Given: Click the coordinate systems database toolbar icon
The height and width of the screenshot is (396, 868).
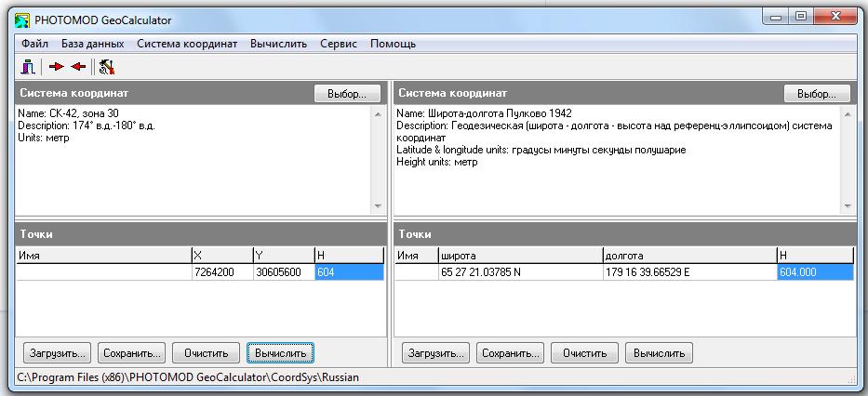Looking at the screenshot, I should 28,68.
